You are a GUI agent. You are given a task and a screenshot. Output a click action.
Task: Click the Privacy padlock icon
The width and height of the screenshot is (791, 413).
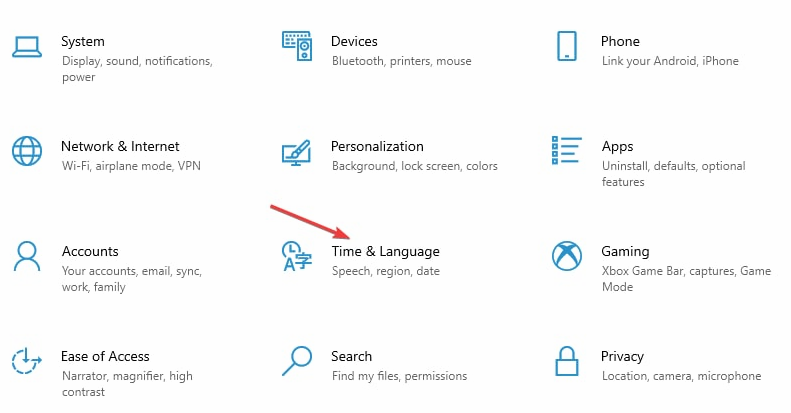(x=567, y=361)
